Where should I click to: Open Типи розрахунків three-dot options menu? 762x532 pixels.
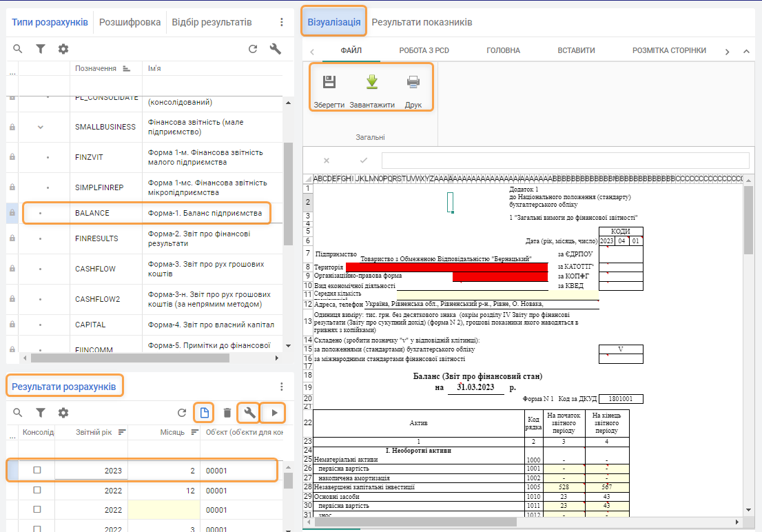[281, 22]
